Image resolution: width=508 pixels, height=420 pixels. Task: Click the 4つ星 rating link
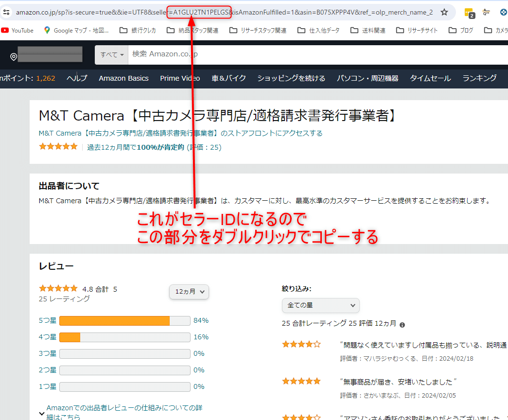click(48, 337)
